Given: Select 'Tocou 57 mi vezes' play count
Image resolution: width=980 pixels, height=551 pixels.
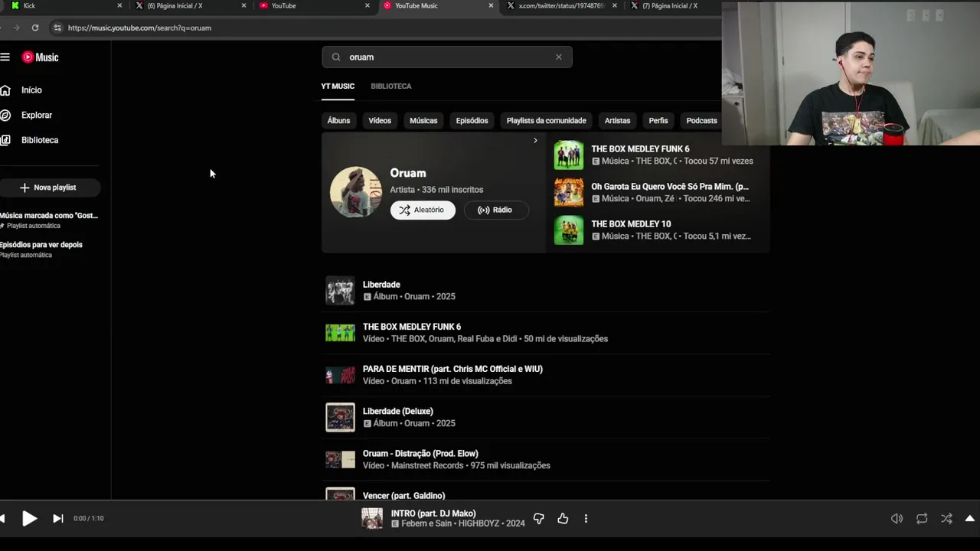Looking at the screenshot, I should [x=718, y=161].
